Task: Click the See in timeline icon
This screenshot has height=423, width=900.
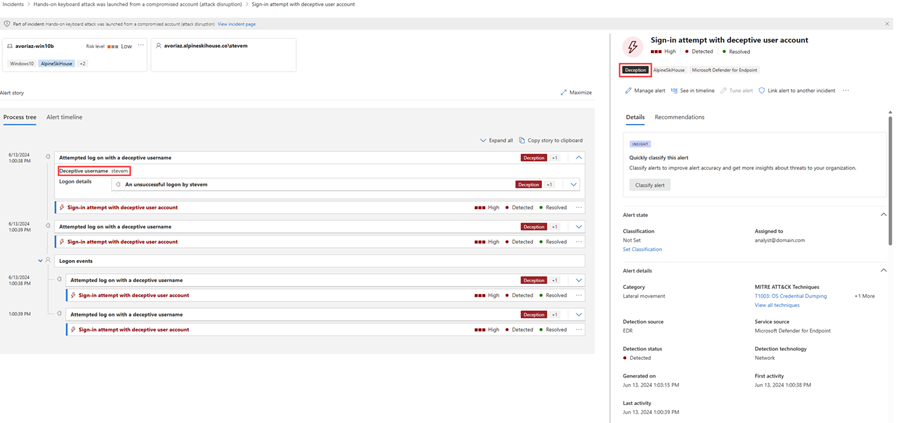Action: pyautogui.click(x=674, y=91)
